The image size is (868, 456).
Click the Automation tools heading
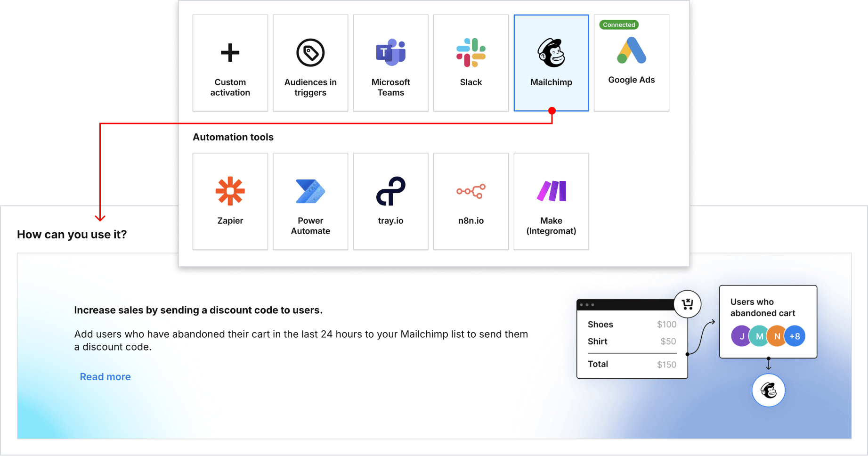point(233,137)
